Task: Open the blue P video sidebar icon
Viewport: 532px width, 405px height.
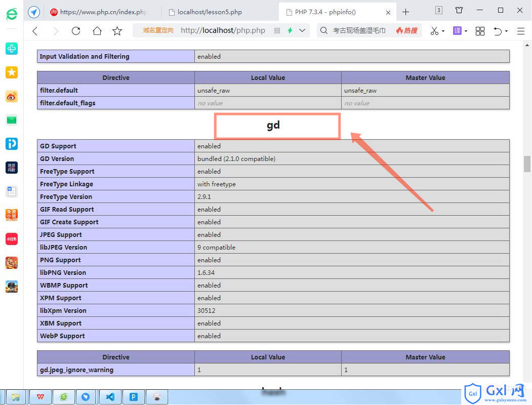Action: click(12, 144)
